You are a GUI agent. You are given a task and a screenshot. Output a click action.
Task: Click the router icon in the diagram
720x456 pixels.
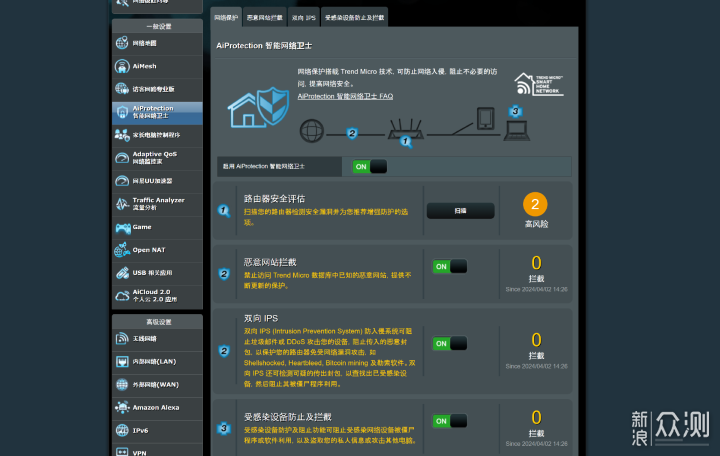406,129
